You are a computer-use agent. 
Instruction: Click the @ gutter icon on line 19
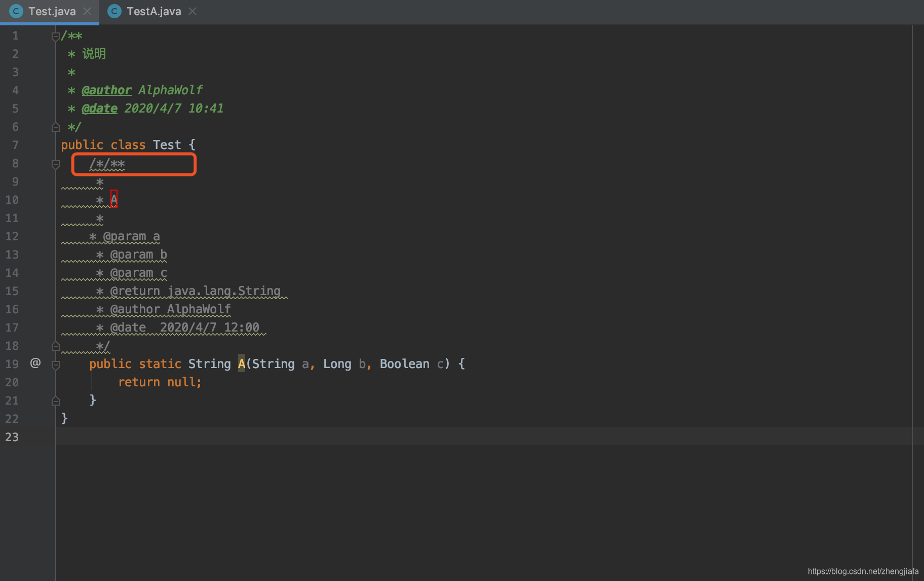click(35, 363)
